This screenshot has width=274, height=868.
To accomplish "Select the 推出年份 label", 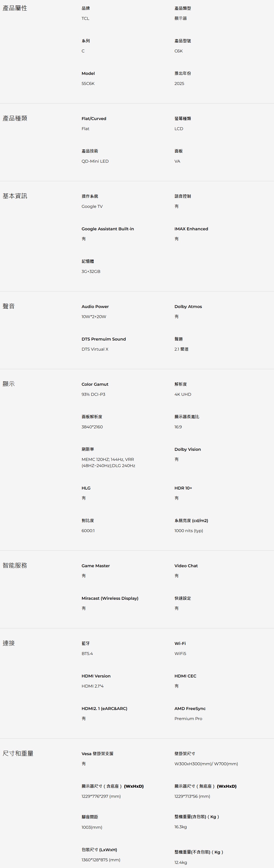I will click(182, 74).
